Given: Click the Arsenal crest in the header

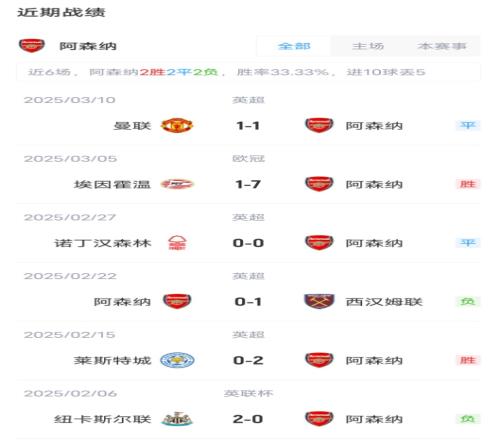Looking at the screenshot, I should (32, 46).
